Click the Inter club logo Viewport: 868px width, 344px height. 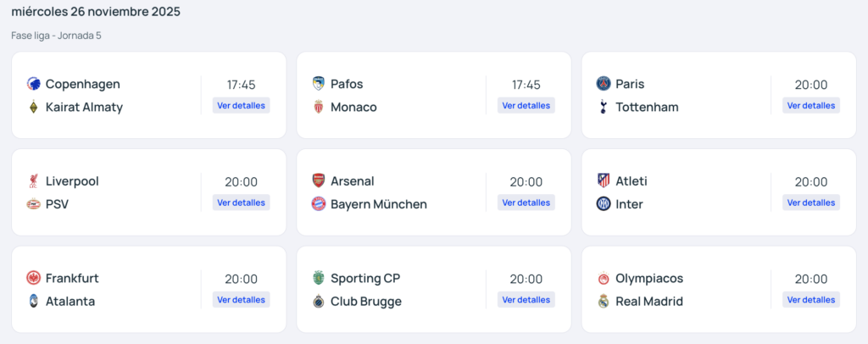coord(604,204)
